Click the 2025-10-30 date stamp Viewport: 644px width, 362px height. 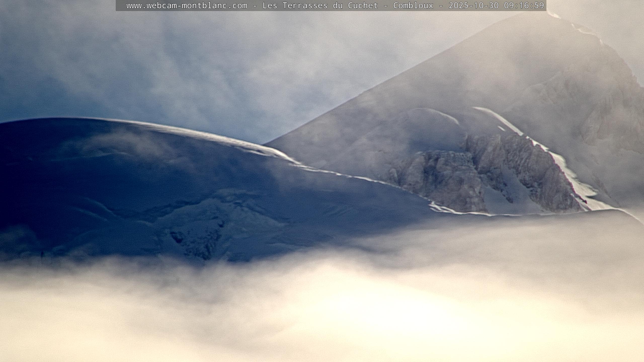click(x=473, y=6)
